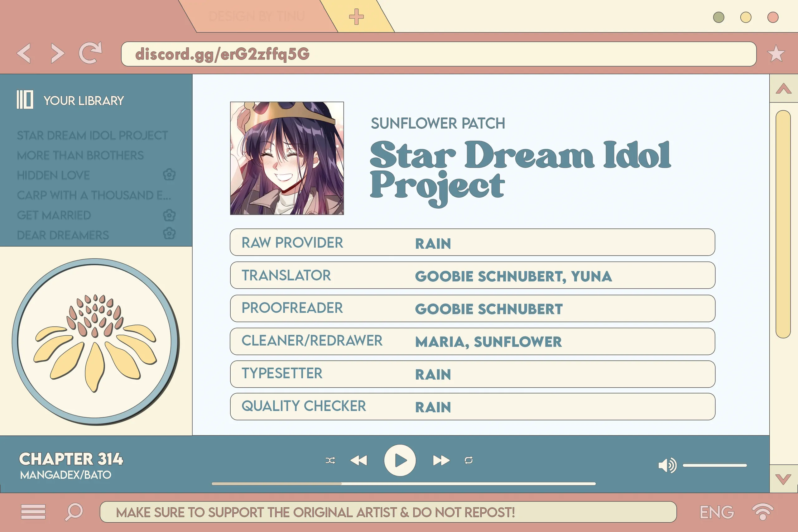Click the MANGADEX/BATO label

[x=65, y=475]
